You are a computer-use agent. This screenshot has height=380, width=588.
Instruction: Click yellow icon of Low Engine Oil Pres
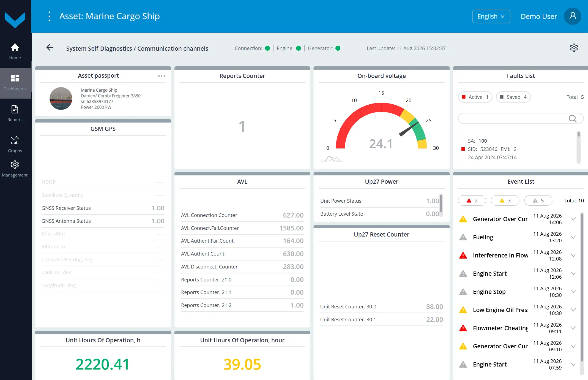click(463, 310)
